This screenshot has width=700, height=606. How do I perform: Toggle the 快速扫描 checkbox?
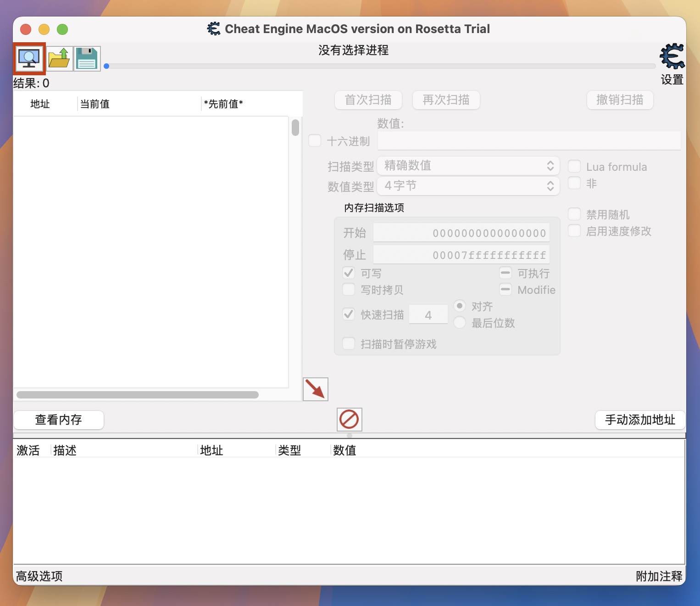click(349, 314)
